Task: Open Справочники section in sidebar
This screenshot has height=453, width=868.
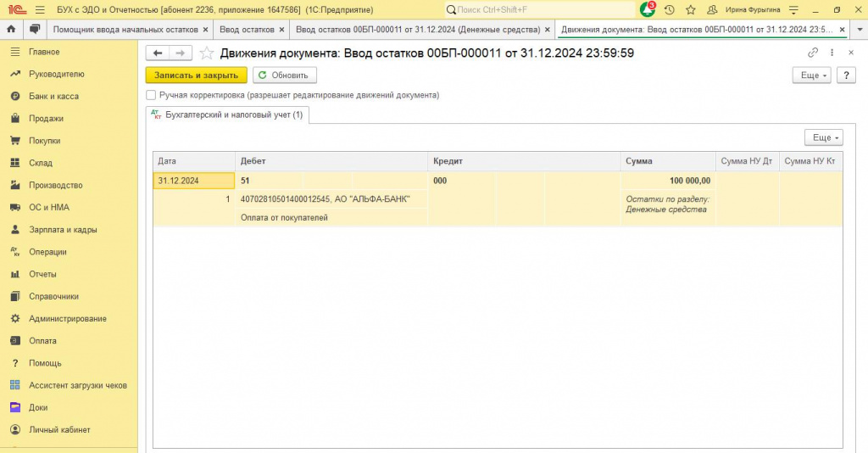Action: (x=53, y=296)
